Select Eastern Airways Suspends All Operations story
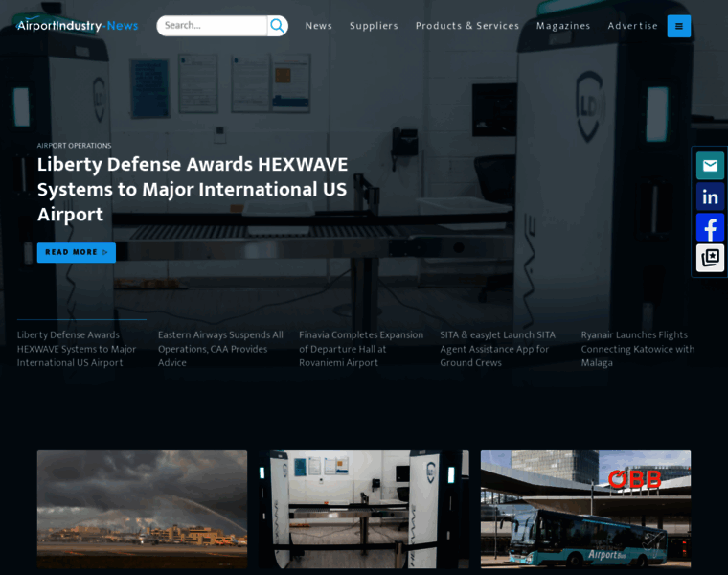Viewport: 728px width, 575px height. (220, 348)
